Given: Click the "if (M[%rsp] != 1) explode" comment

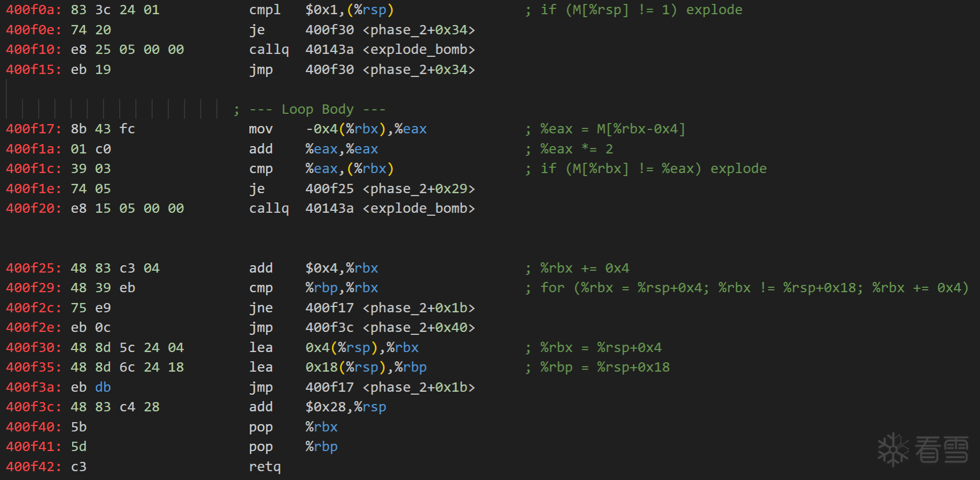Looking at the screenshot, I should point(641,10).
